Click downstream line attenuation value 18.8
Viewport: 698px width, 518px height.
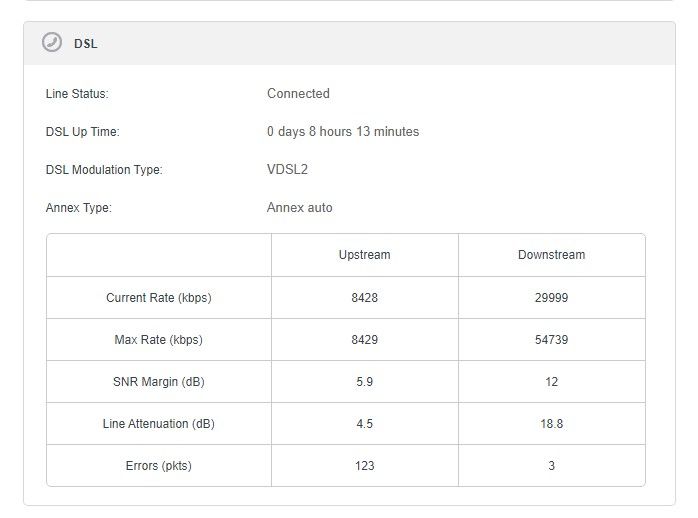[551, 424]
